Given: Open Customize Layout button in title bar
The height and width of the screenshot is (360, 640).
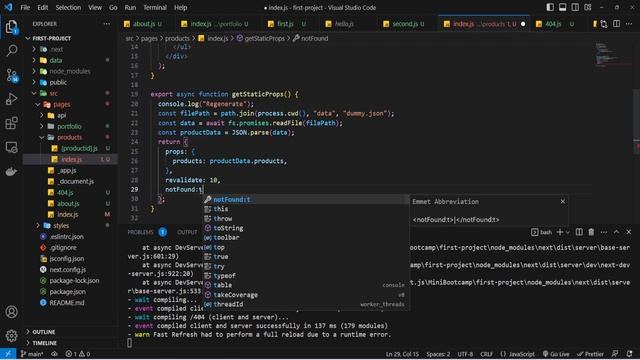Looking at the screenshot, I should click(588, 7).
